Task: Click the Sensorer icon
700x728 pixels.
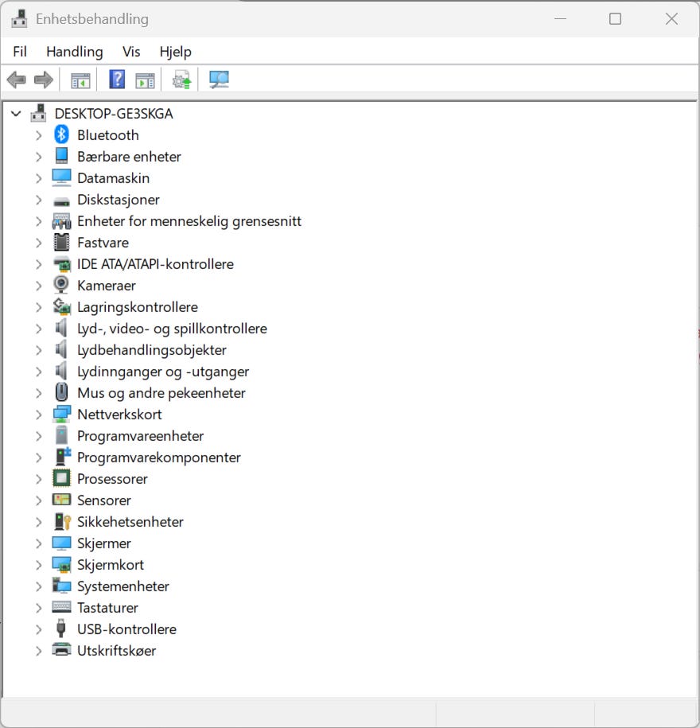Action: coord(61,500)
